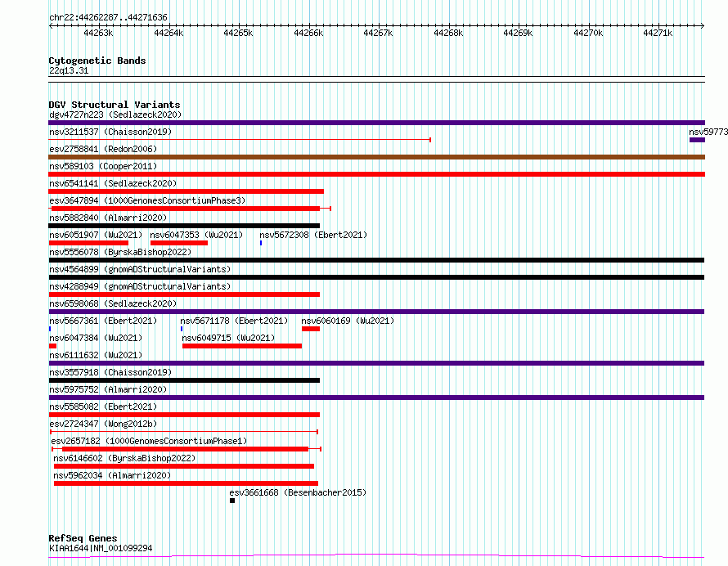This screenshot has width=728, height=566.
Task: Select nsv4564899 (gnomADStructuralVariants) label
Action: click(x=140, y=269)
